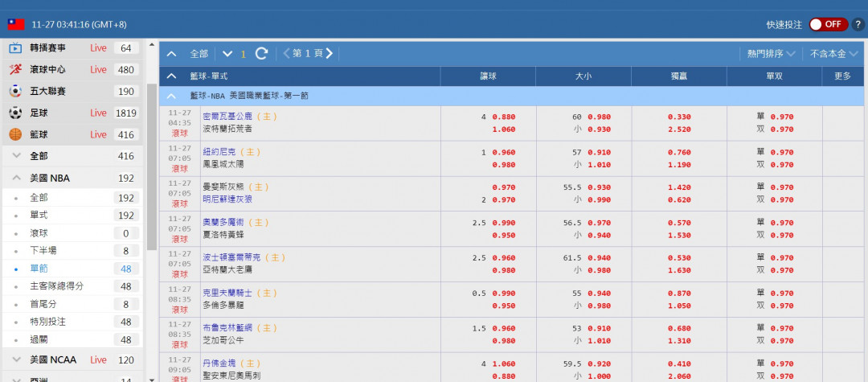868x382 pixels.
Task: Click 布魯克林籃網 team link
Action: [227, 328]
